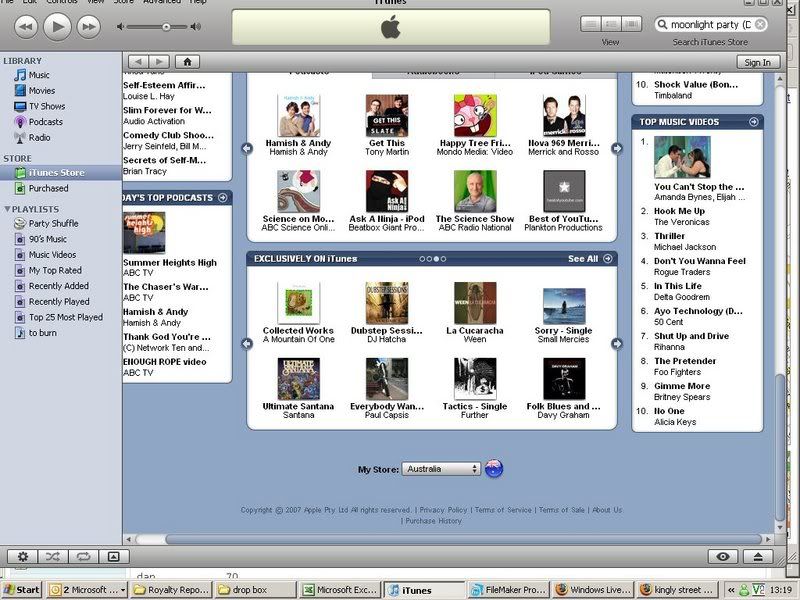Go forward in the store browser
This screenshot has height=600, width=800.
pos(159,62)
